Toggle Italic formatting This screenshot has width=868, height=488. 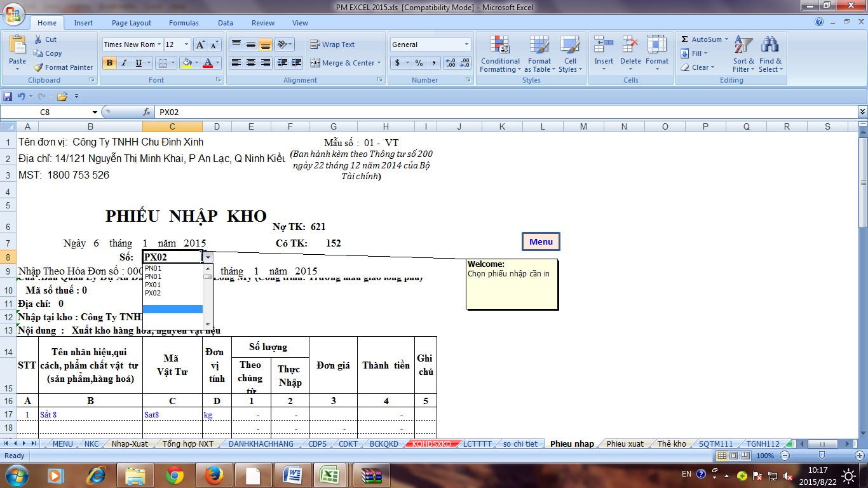(x=124, y=63)
